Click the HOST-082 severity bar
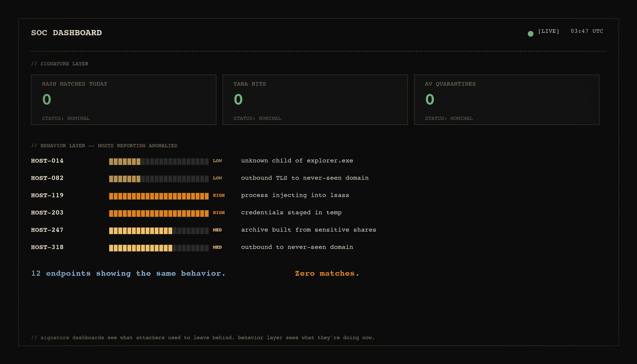Image resolution: width=637 pixels, height=364 pixels. point(159,179)
